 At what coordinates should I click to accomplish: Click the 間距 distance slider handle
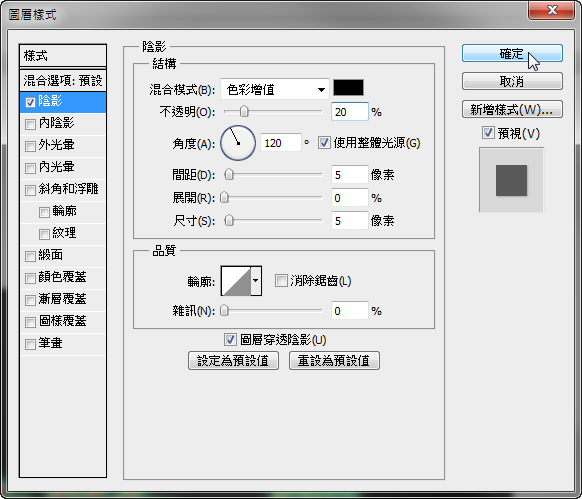pyautogui.click(x=229, y=174)
